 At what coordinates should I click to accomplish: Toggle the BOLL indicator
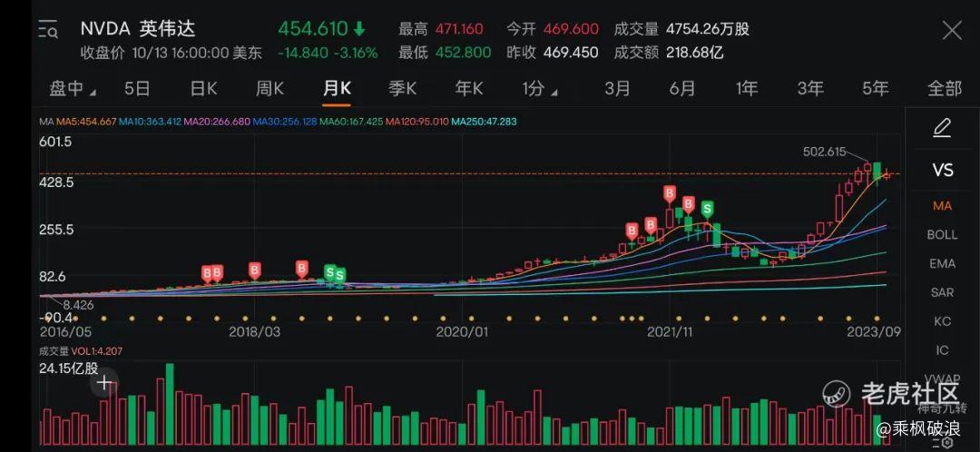click(x=942, y=234)
